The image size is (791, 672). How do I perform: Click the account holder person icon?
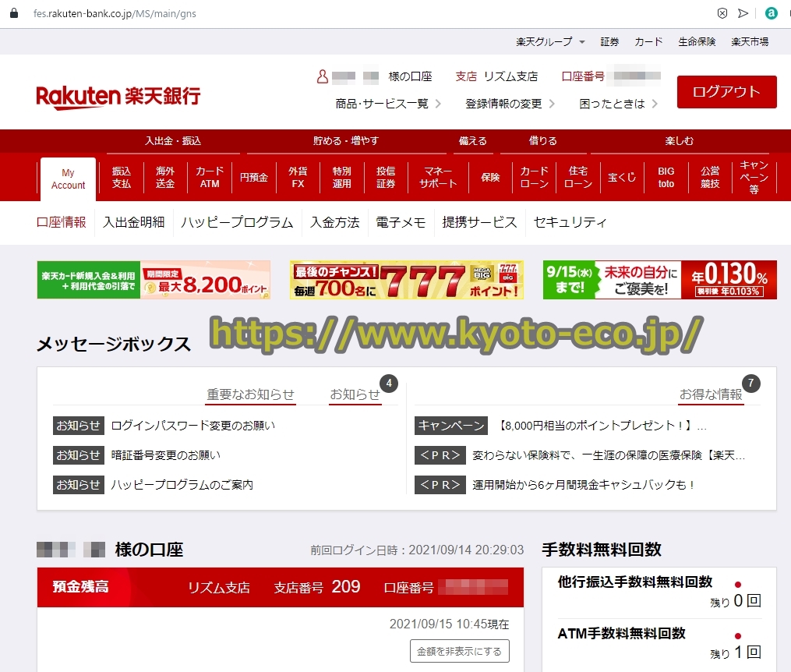[322, 76]
